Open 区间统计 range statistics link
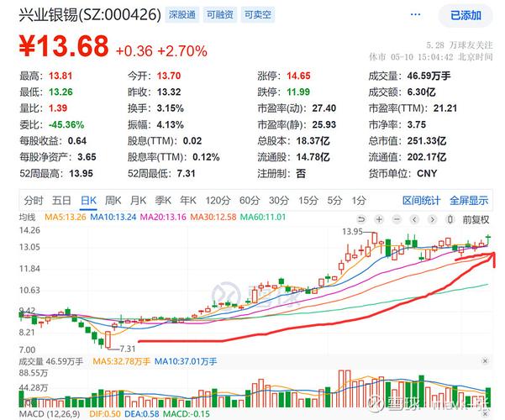Image resolution: width=505 pixels, height=420 pixels. point(421,201)
